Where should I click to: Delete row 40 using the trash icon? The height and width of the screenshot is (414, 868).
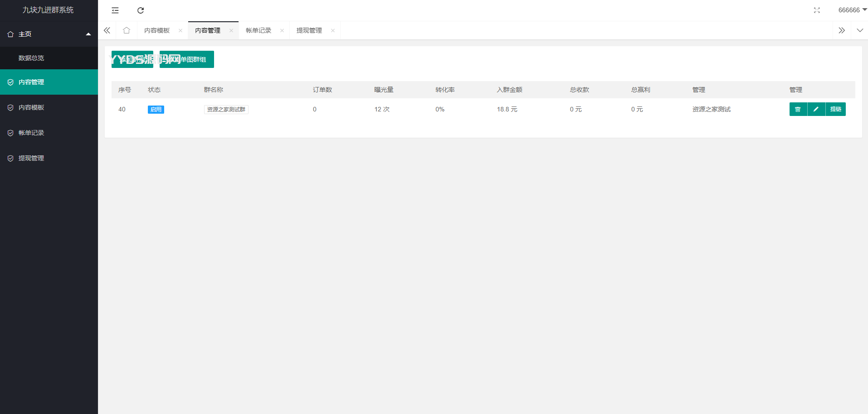tap(798, 109)
